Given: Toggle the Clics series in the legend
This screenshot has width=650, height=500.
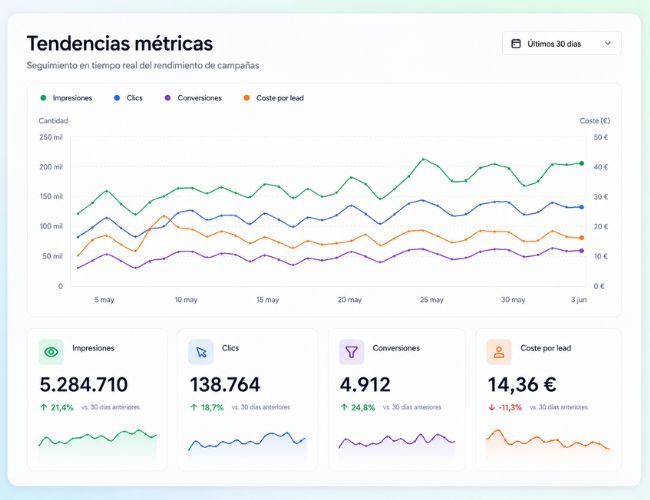Looking at the screenshot, I should click(128, 98).
